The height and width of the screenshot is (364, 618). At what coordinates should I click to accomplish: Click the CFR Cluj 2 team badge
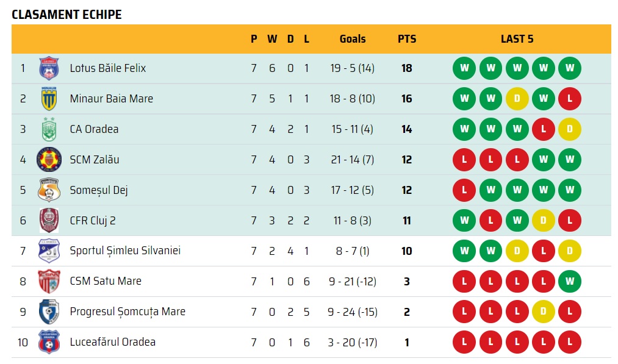pyautogui.click(x=49, y=221)
